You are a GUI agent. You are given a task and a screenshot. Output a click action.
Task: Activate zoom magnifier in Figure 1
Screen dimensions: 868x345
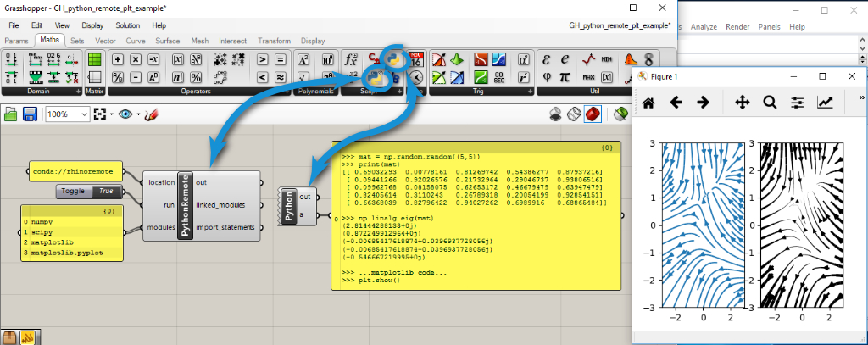pyautogui.click(x=770, y=103)
